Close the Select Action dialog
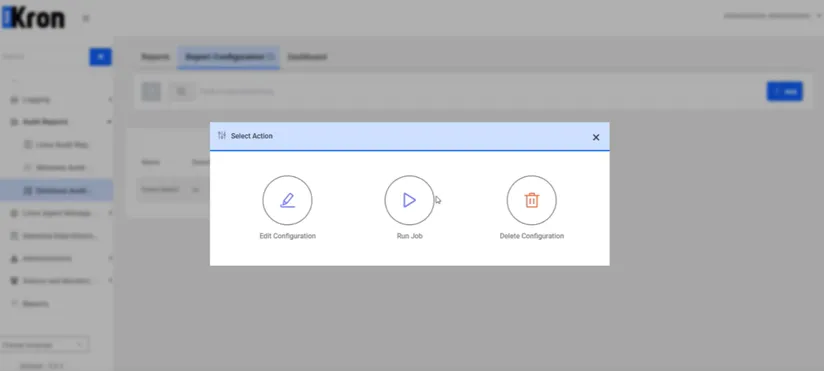The height and width of the screenshot is (371, 824). coord(596,137)
